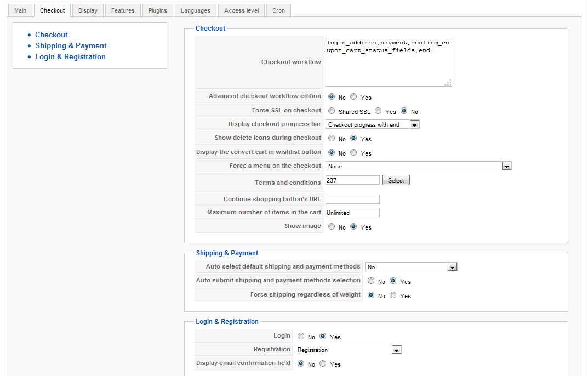This screenshot has width=588, height=376.
Task: Choose Yes for Force shipping regardless of weight
Action: [x=393, y=295]
